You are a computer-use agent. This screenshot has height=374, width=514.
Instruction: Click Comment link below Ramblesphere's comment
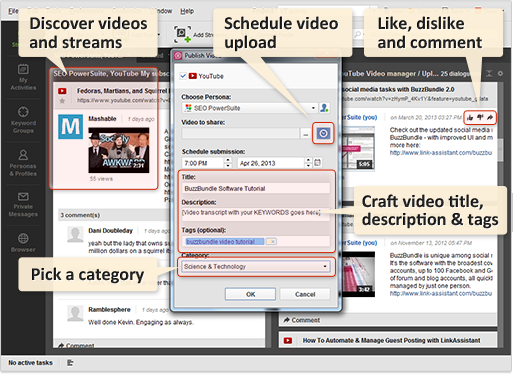click(x=76, y=346)
